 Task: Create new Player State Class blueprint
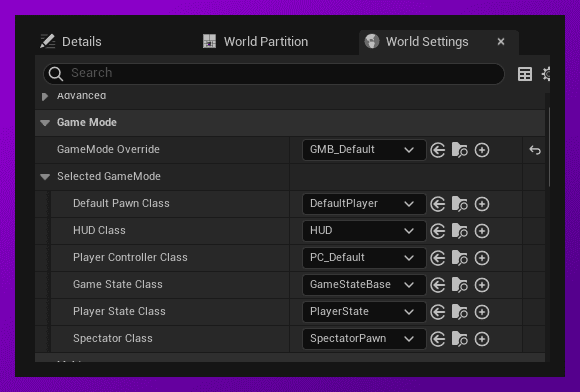pos(482,312)
